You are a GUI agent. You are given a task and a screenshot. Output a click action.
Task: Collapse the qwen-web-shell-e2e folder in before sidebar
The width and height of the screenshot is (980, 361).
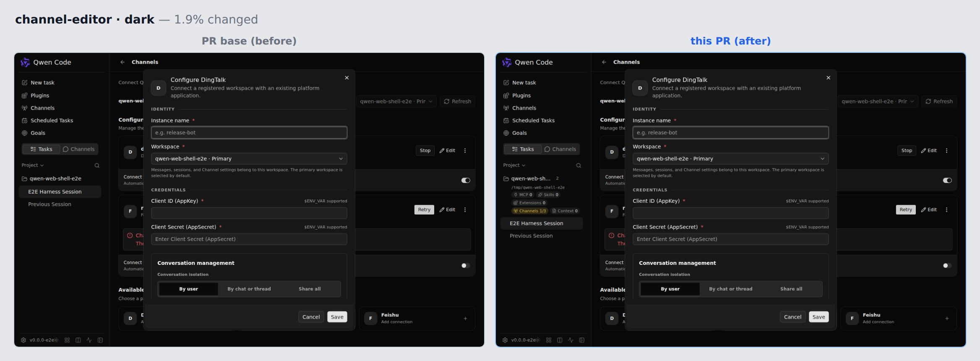tap(52, 179)
